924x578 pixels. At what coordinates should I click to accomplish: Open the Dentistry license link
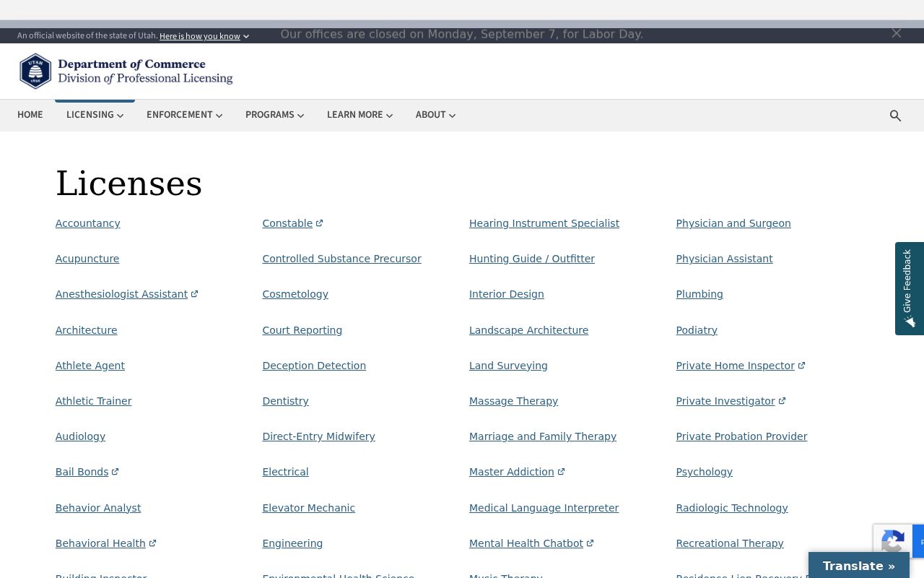pos(285,401)
